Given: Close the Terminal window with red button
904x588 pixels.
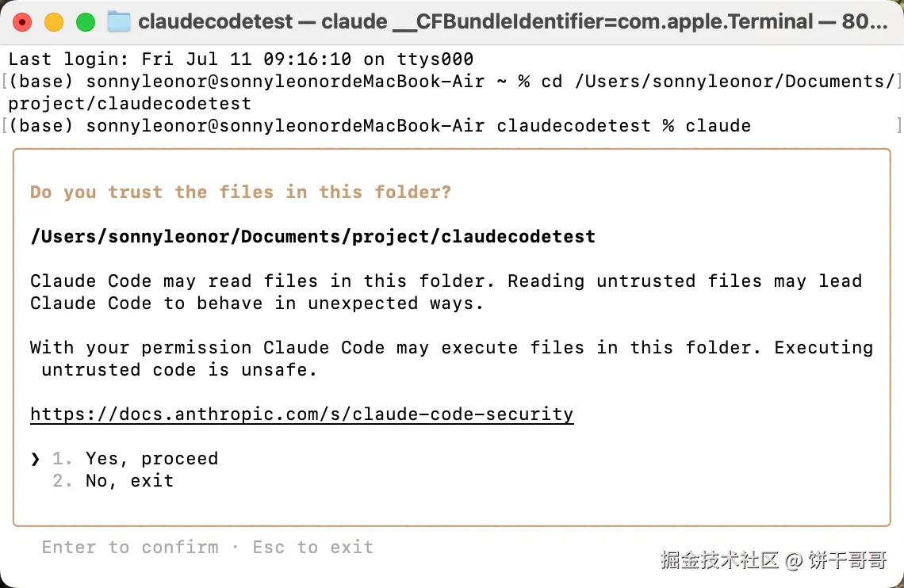Looking at the screenshot, I should point(23,22).
